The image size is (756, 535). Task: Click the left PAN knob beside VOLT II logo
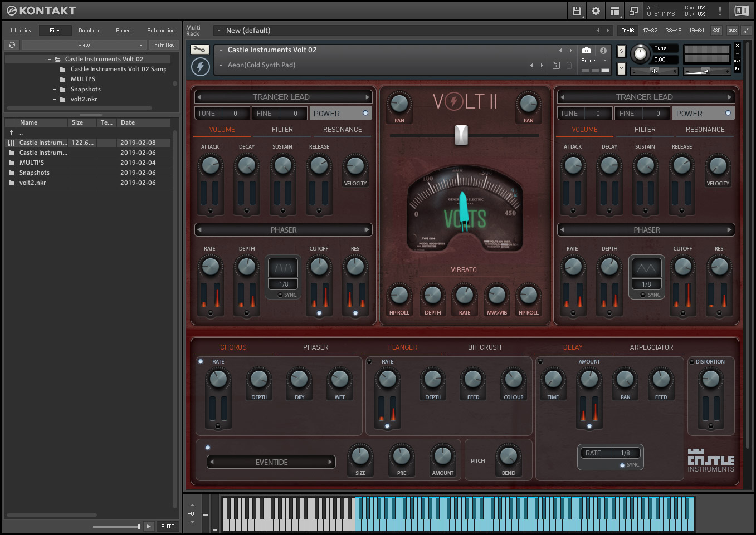click(x=399, y=102)
